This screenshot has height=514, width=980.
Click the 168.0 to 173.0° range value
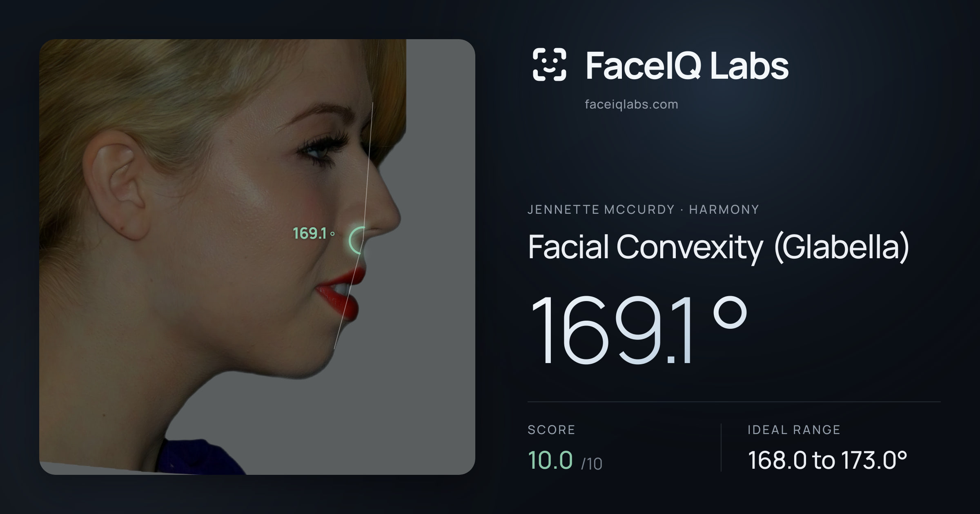point(828,460)
